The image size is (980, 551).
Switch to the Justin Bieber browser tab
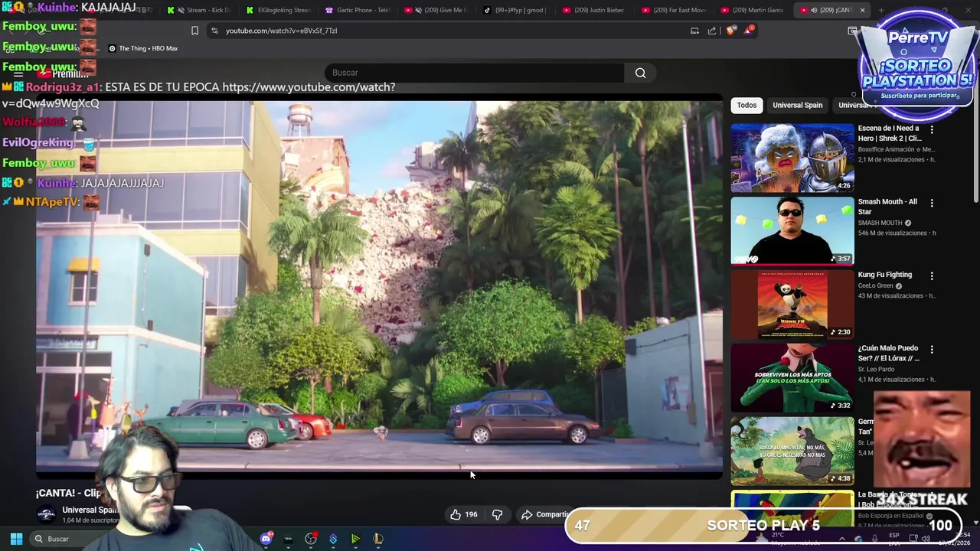click(x=595, y=10)
